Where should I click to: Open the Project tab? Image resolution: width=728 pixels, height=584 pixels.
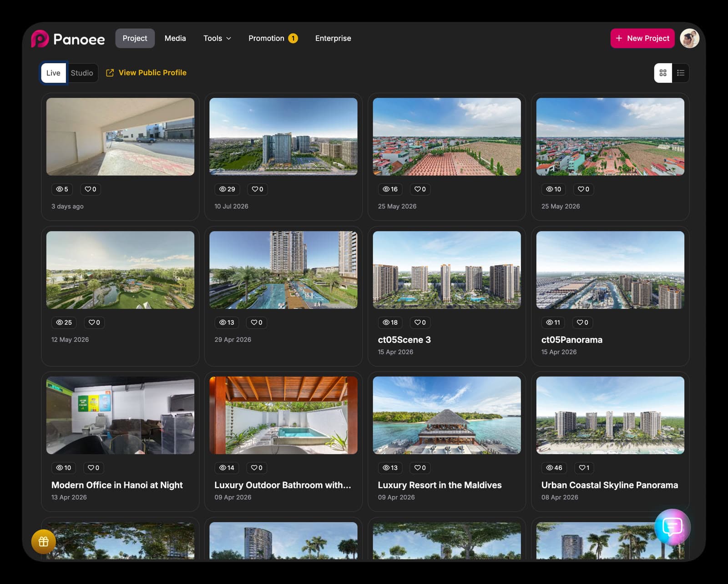point(135,38)
